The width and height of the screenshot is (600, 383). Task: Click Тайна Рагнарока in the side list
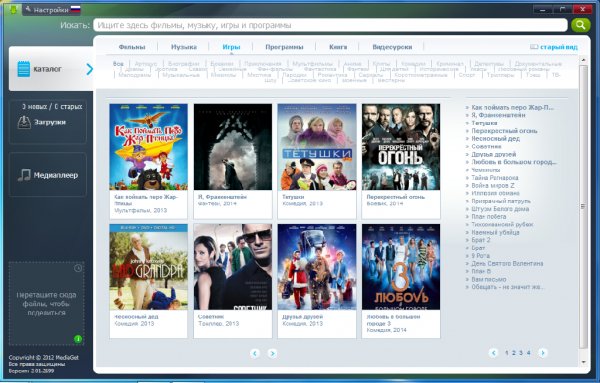495,178
